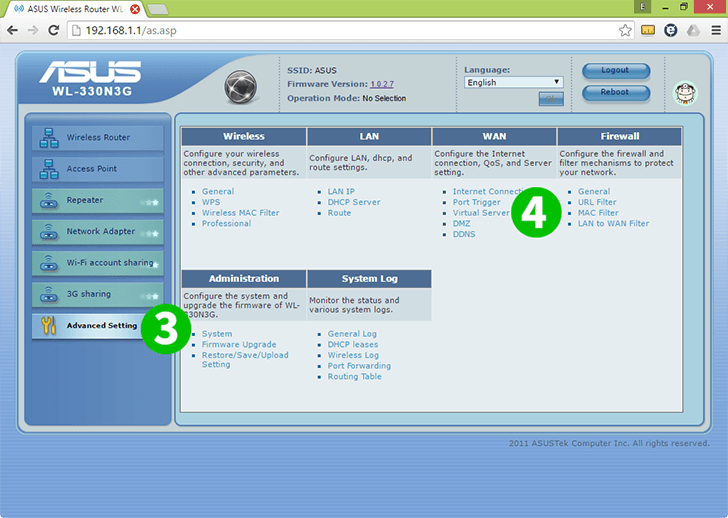This screenshot has width=728, height=518.
Task: Close the ASUS Wireless Router tab
Action: 135,9
